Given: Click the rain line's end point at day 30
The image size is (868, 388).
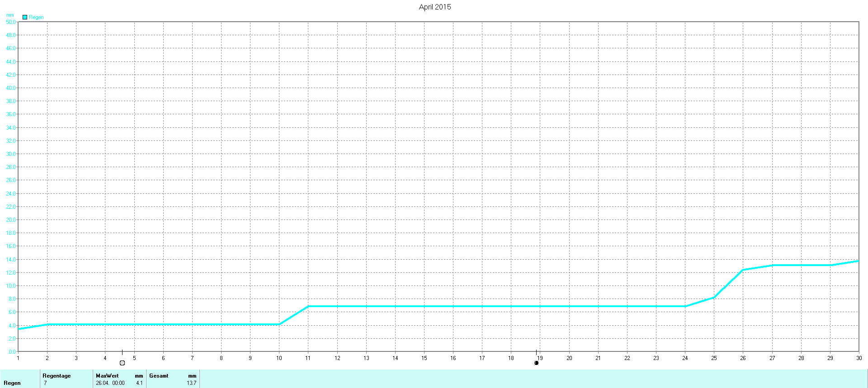Looking at the screenshot, I should [x=858, y=261].
